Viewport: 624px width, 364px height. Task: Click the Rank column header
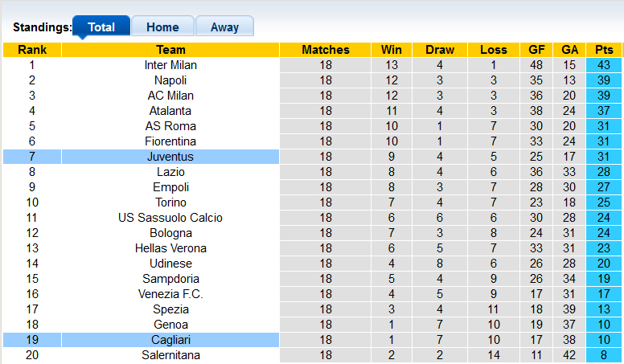[32, 50]
